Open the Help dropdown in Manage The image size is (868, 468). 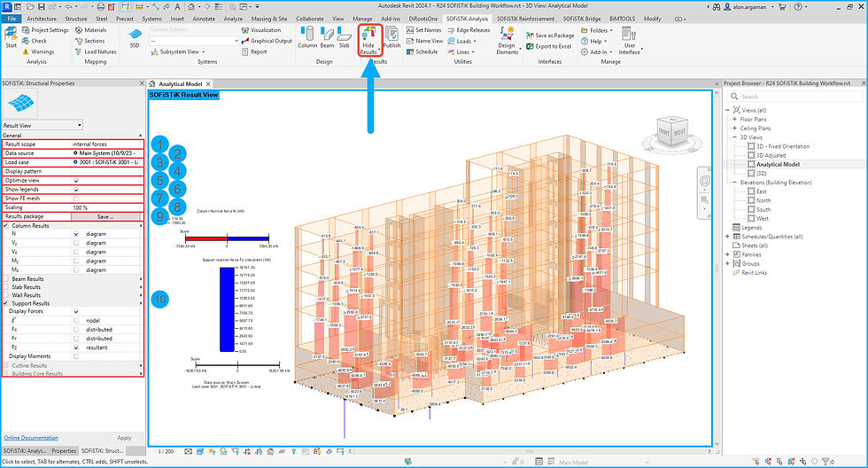(x=594, y=41)
